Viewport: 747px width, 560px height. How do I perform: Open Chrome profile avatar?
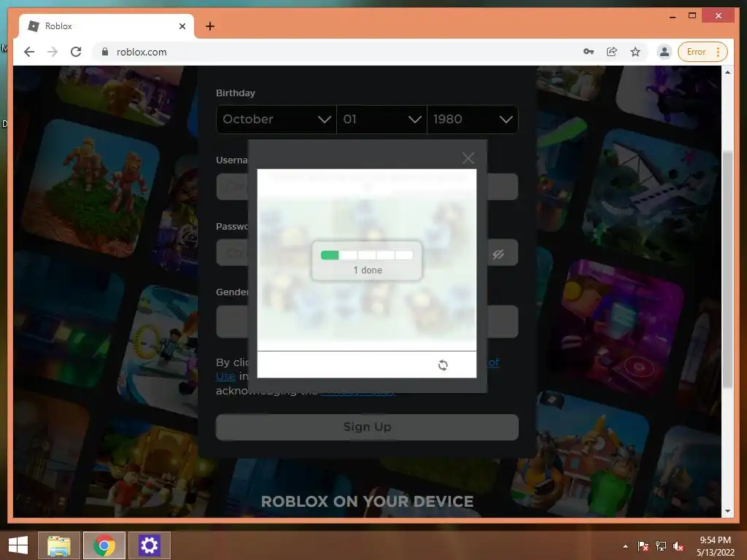[664, 52]
